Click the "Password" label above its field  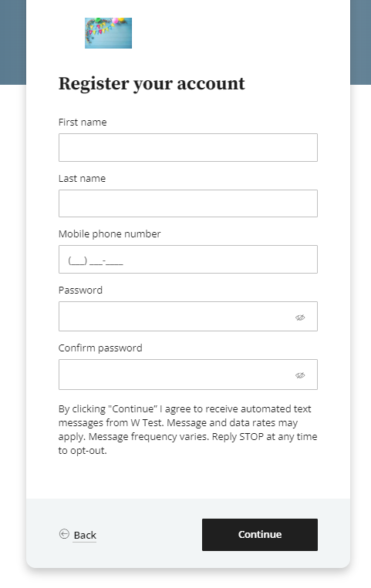[x=80, y=291]
